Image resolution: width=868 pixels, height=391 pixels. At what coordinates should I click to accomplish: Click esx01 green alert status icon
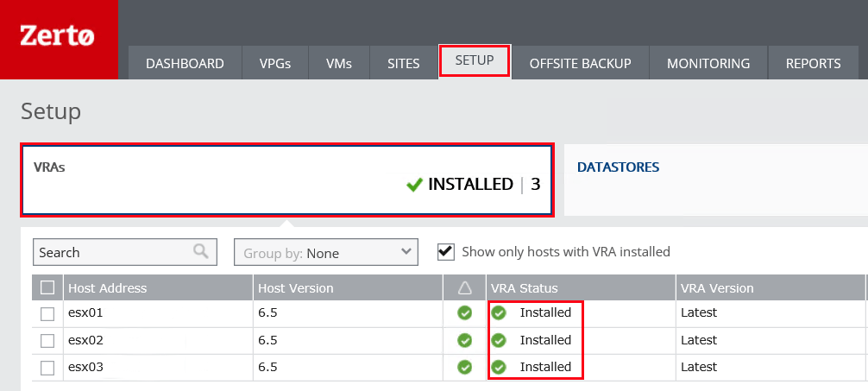point(465,313)
